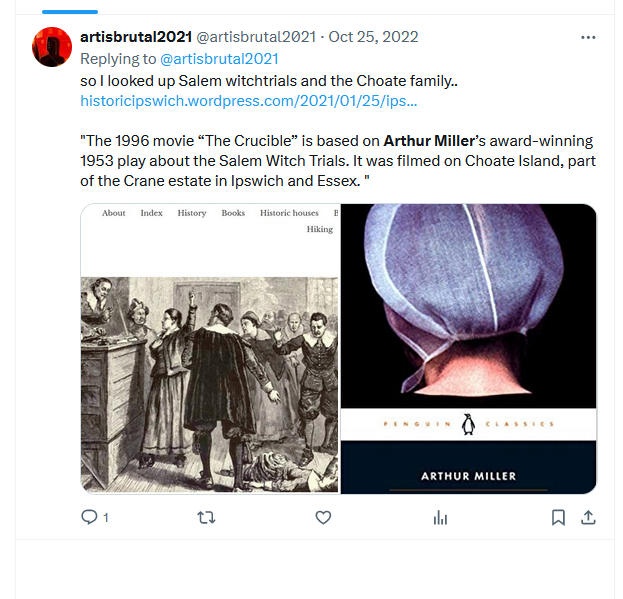Open the Arthur Miller Penguin book cover

coord(468,349)
